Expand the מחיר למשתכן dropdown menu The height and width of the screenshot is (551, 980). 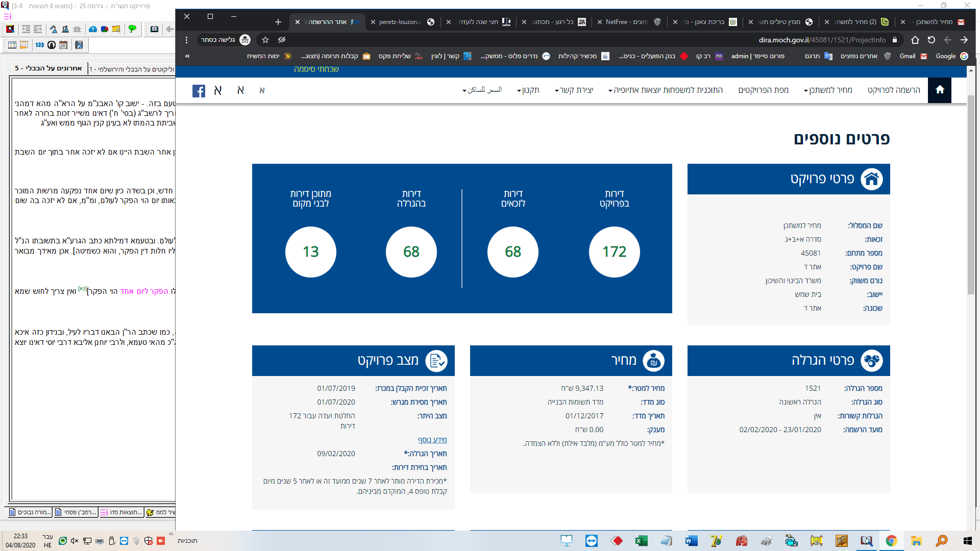(x=827, y=90)
